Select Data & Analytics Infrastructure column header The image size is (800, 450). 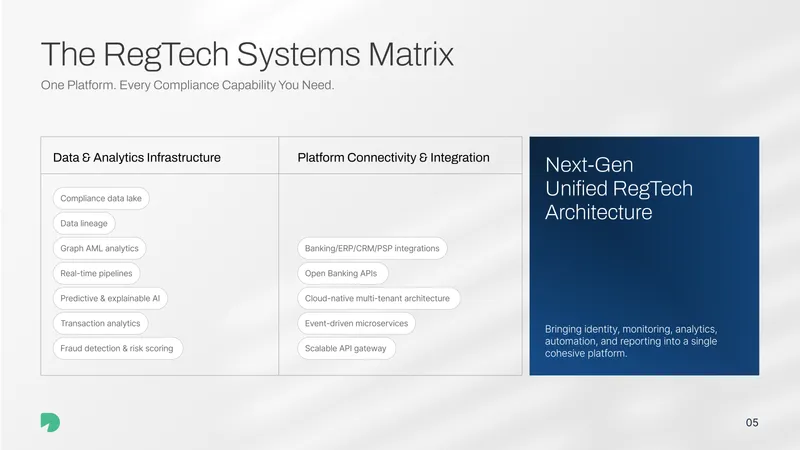coord(137,158)
